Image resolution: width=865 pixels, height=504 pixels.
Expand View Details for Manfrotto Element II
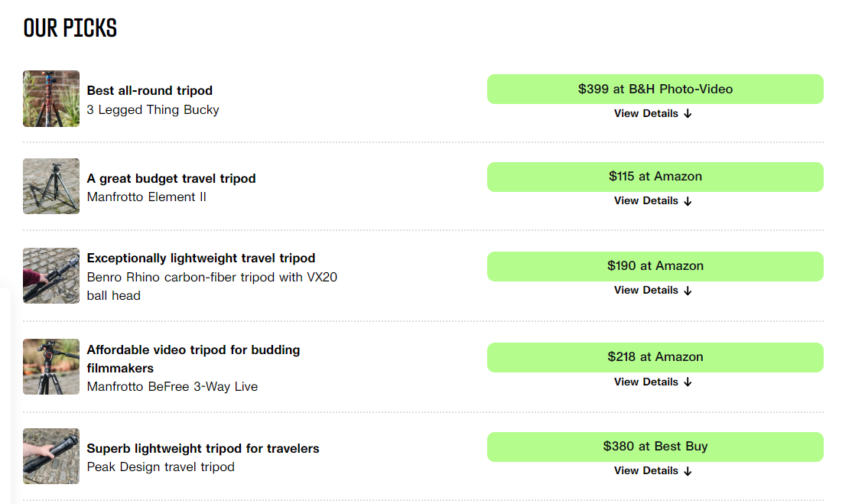[x=652, y=201]
